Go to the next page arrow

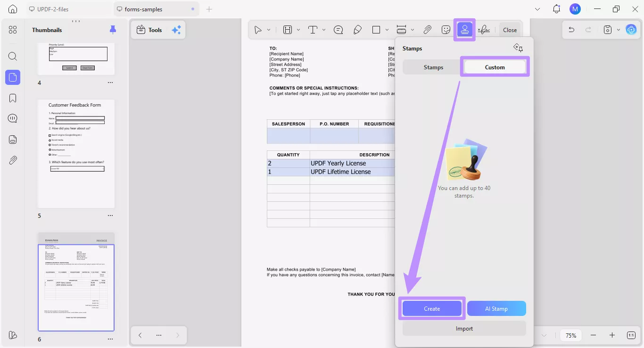pos(177,335)
